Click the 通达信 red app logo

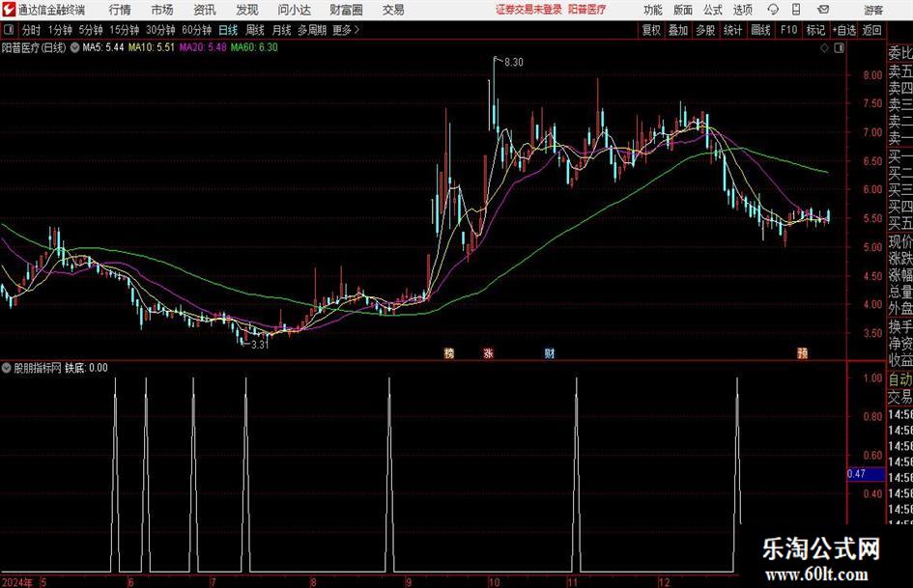[x=9, y=10]
